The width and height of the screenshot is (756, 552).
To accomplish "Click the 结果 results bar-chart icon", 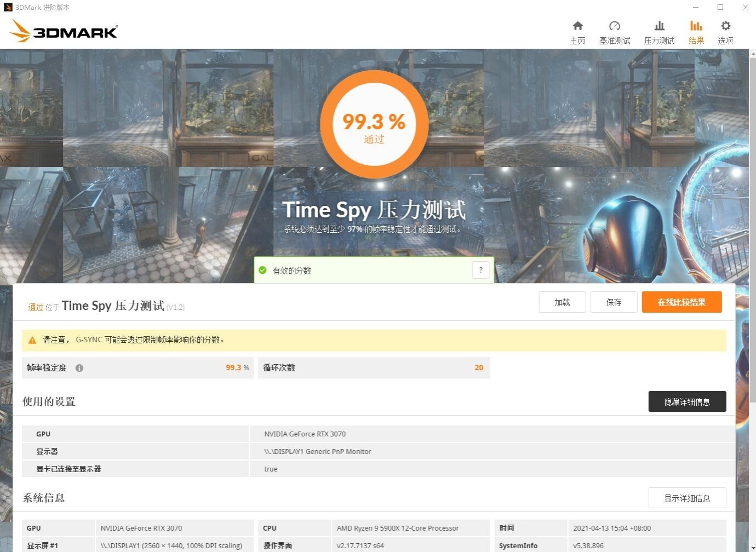I will pos(696,25).
